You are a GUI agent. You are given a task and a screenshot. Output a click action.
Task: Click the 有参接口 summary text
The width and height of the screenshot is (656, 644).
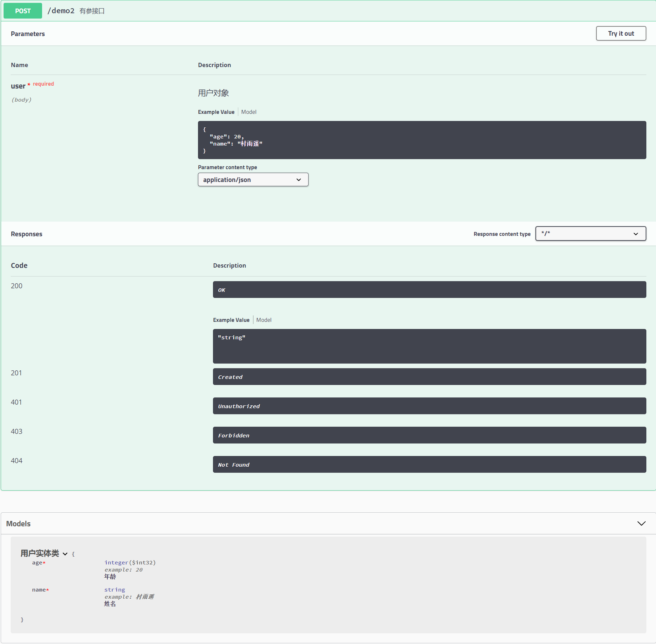pos(92,11)
